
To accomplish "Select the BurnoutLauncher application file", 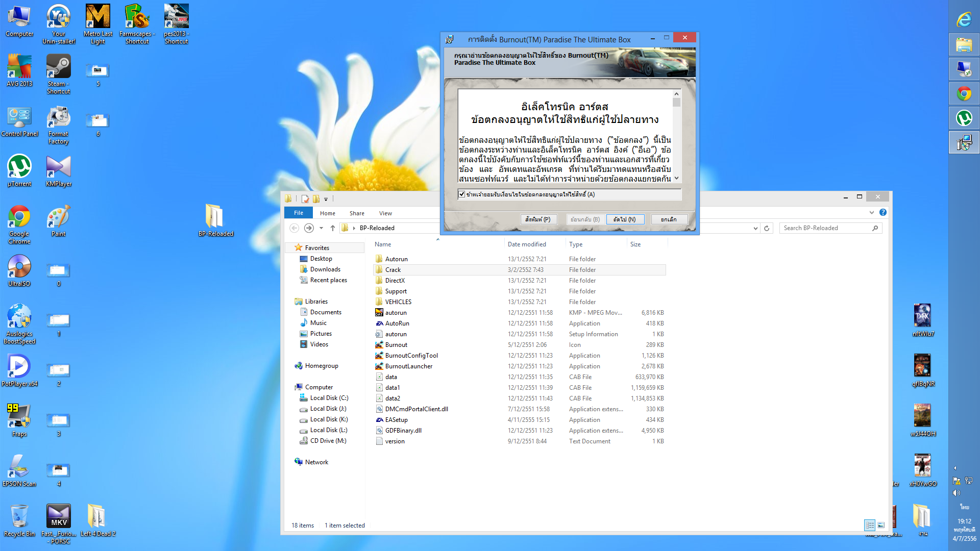I will (x=408, y=366).
